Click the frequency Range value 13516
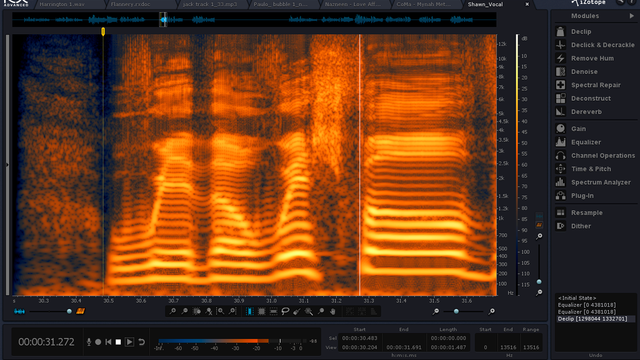 pyautogui.click(x=531, y=347)
